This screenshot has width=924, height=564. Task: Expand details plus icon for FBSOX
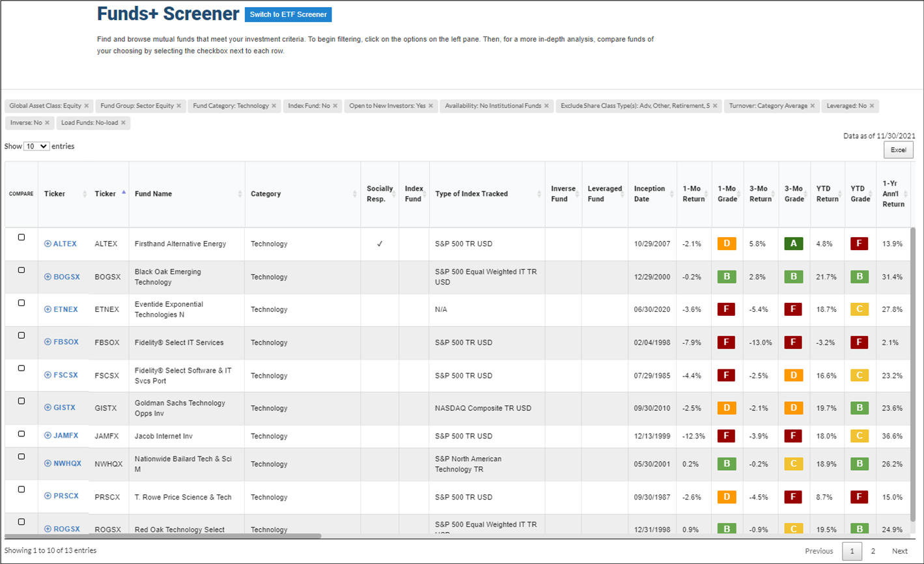coord(48,342)
